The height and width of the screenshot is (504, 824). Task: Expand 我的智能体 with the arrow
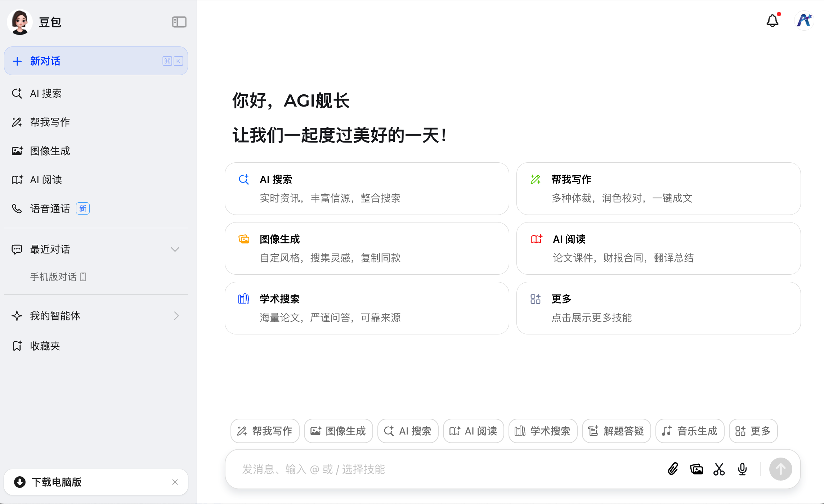pos(176,316)
